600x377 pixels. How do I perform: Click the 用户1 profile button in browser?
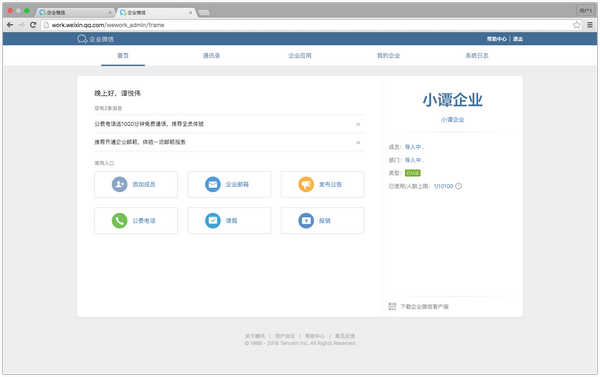585,11
